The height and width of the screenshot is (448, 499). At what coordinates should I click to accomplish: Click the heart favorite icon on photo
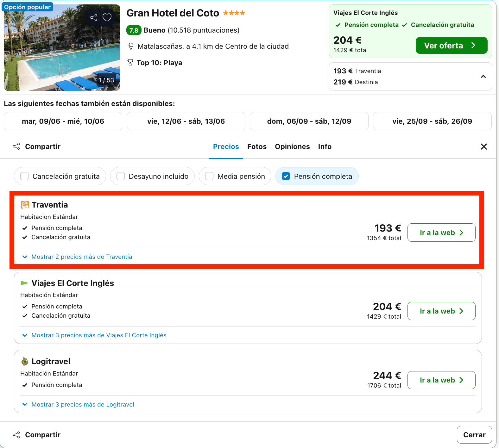pos(107,17)
